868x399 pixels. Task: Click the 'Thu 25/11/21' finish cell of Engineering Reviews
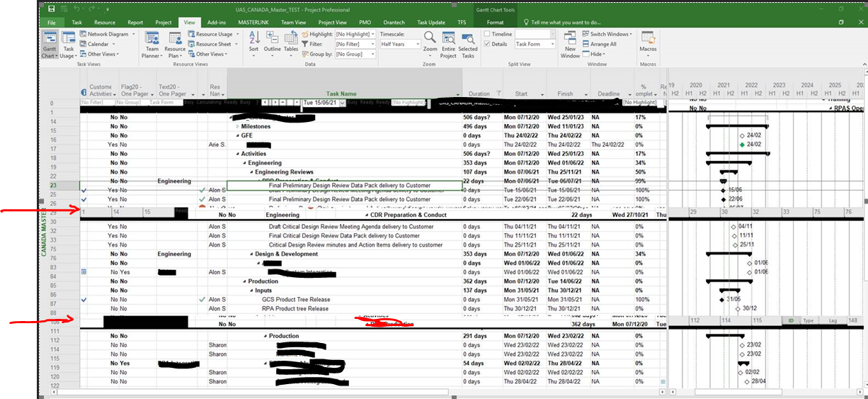(569, 172)
